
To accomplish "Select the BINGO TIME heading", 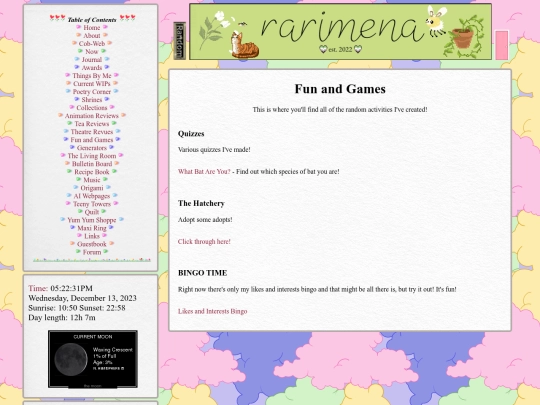I will (x=202, y=273).
